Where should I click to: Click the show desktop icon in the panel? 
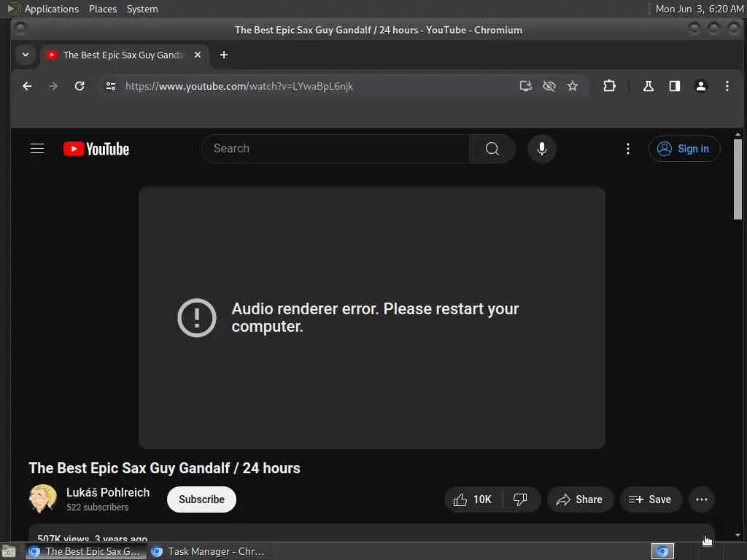9,552
